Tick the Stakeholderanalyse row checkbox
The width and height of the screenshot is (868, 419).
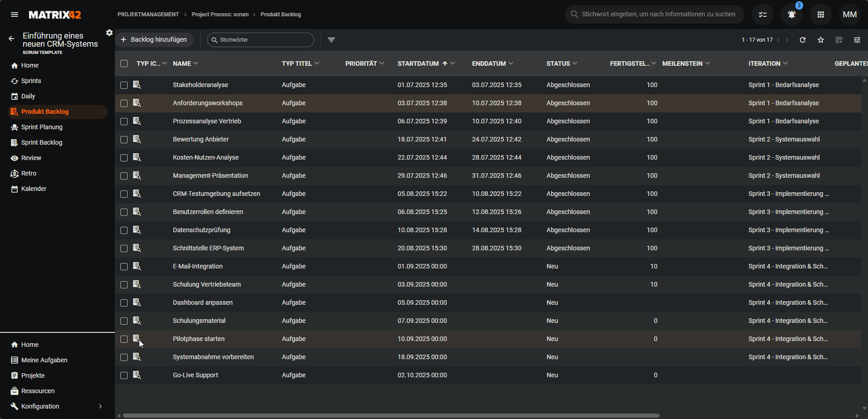[x=124, y=85]
